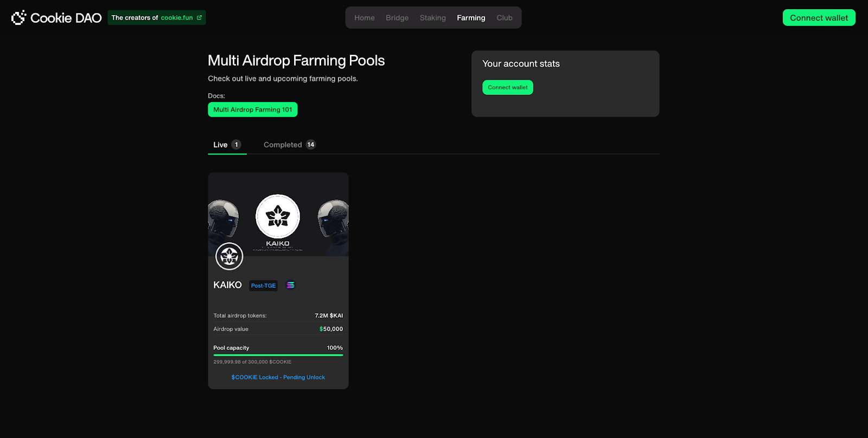Click 'Check out live and upcoming farming pools' text
The image size is (868, 438).
point(283,79)
